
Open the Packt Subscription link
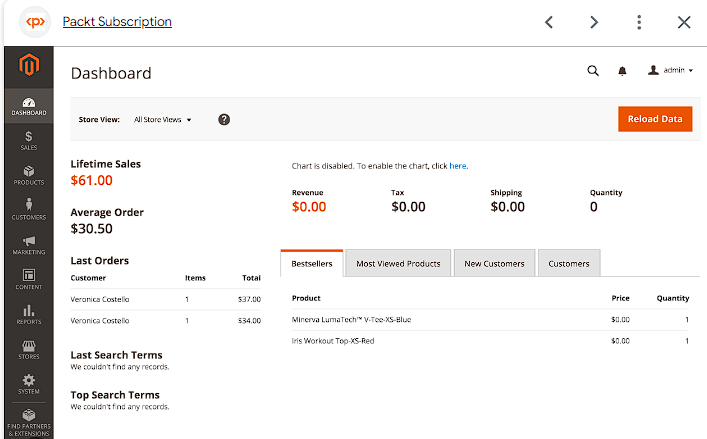[117, 22]
